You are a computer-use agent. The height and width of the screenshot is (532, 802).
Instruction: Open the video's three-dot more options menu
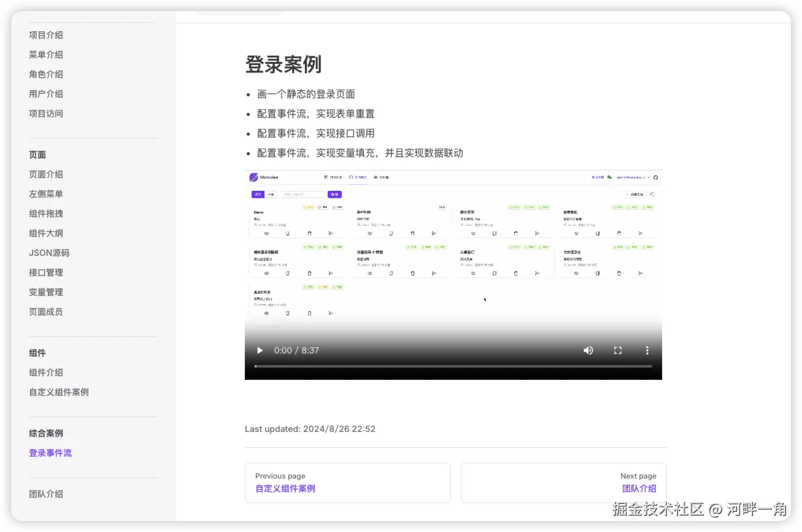[x=647, y=350]
